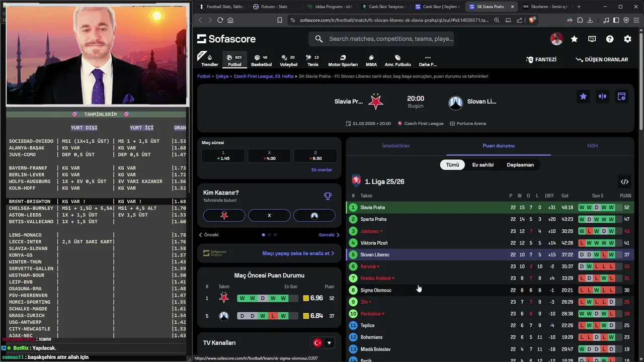644x362 pixels.
Task: Open the TV schedule icon in header
Action: (592, 39)
